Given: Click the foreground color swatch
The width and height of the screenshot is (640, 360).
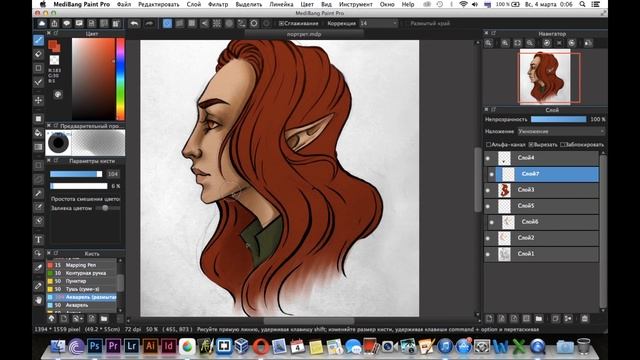Looking at the screenshot, I should tap(53, 45).
